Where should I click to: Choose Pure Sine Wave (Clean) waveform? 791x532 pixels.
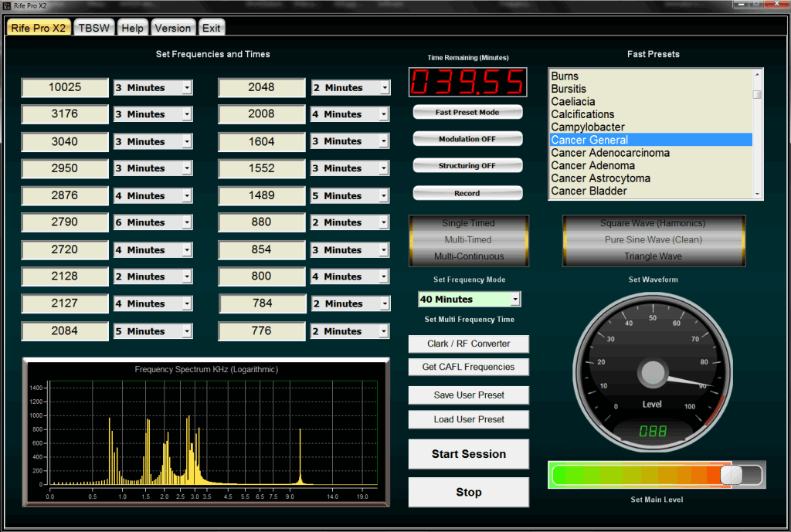pyautogui.click(x=654, y=239)
